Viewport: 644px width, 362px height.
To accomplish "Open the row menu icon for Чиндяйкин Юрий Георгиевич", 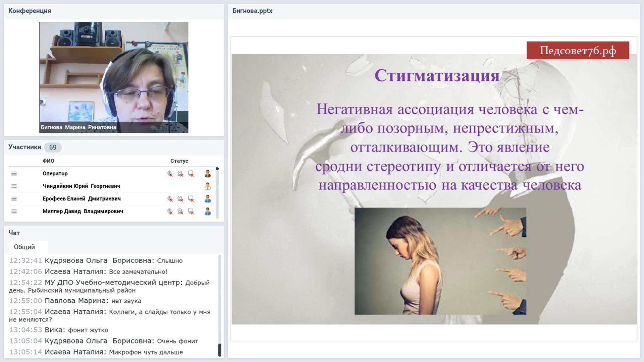I will (14, 186).
